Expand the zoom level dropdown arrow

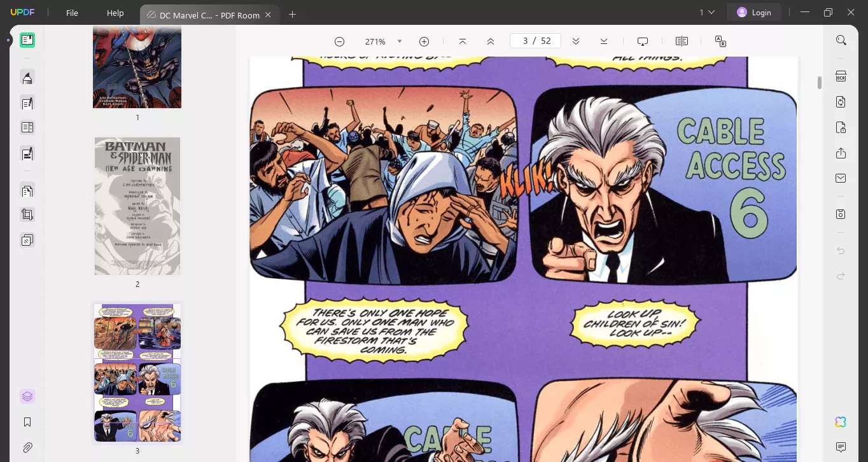400,41
